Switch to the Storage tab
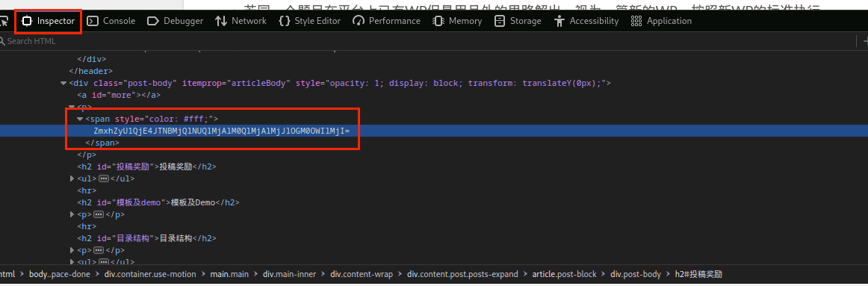The image size is (868, 286). 518,21
